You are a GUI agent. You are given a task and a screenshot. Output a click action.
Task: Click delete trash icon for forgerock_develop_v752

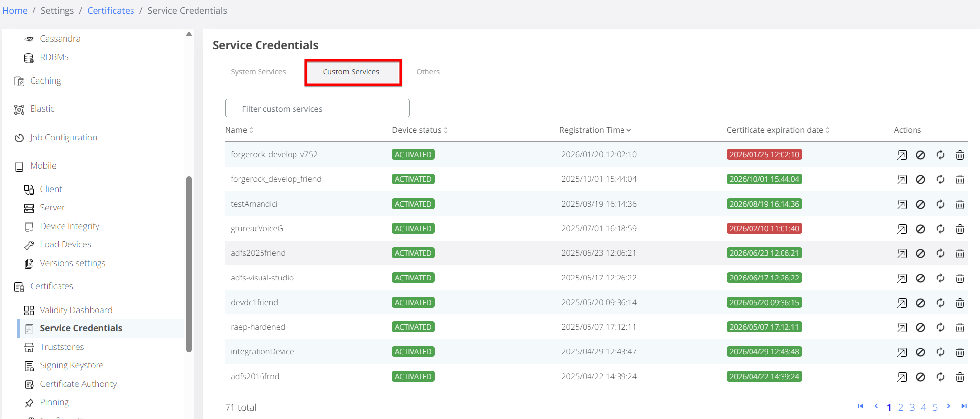pos(960,155)
